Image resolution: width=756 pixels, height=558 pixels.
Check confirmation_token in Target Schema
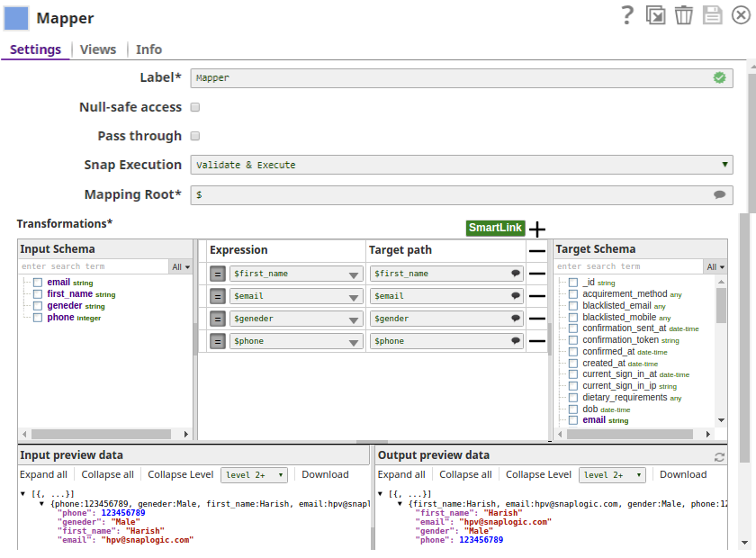click(x=573, y=340)
